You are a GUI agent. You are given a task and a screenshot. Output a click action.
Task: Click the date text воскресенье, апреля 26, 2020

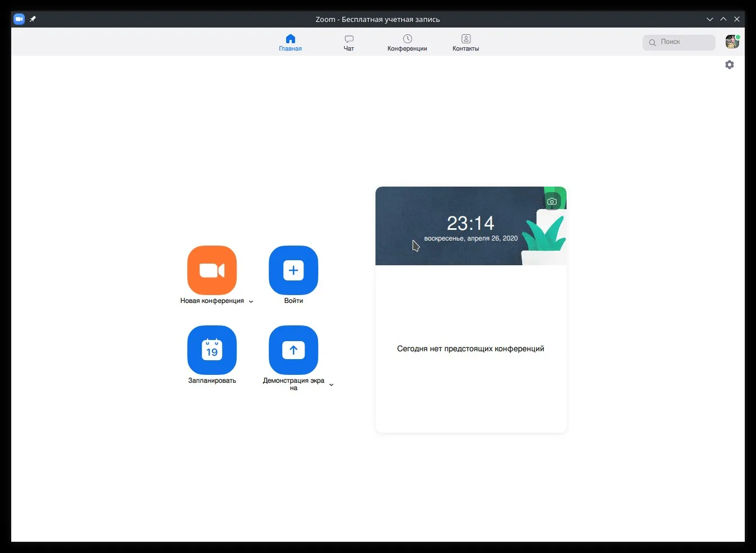pos(471,238)
